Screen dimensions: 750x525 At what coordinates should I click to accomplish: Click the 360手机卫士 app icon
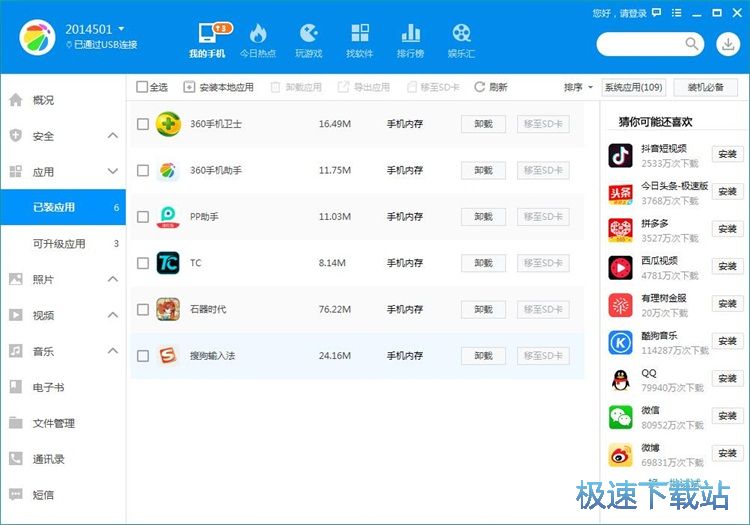[x=168, y=124]
